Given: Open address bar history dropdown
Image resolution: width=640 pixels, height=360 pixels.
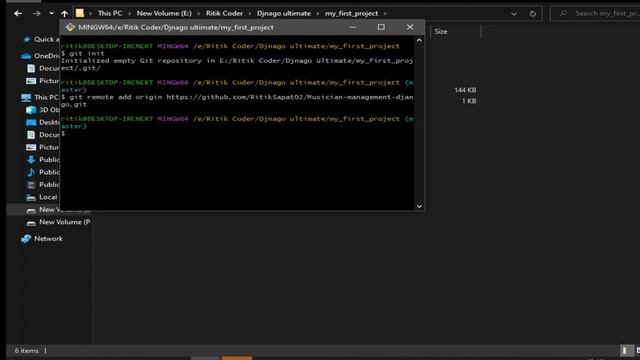Looking at the screenshot, I should [x=514, y=13].
